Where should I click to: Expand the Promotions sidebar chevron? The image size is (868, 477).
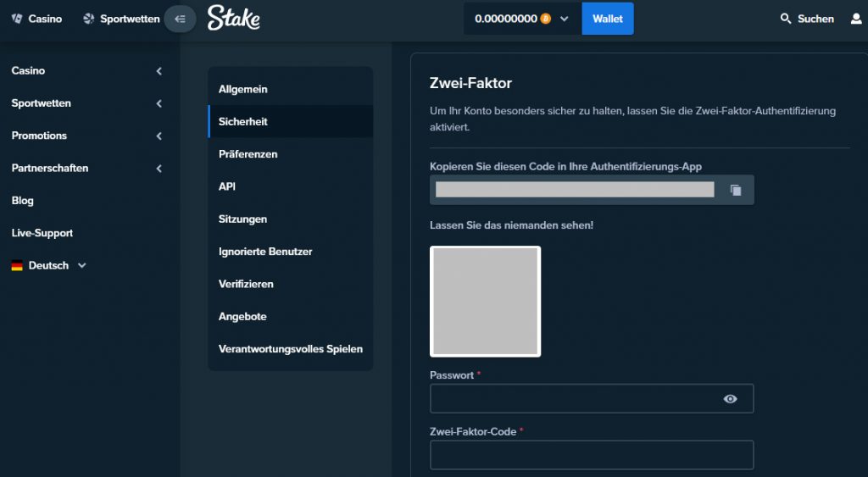click(159, 136)
